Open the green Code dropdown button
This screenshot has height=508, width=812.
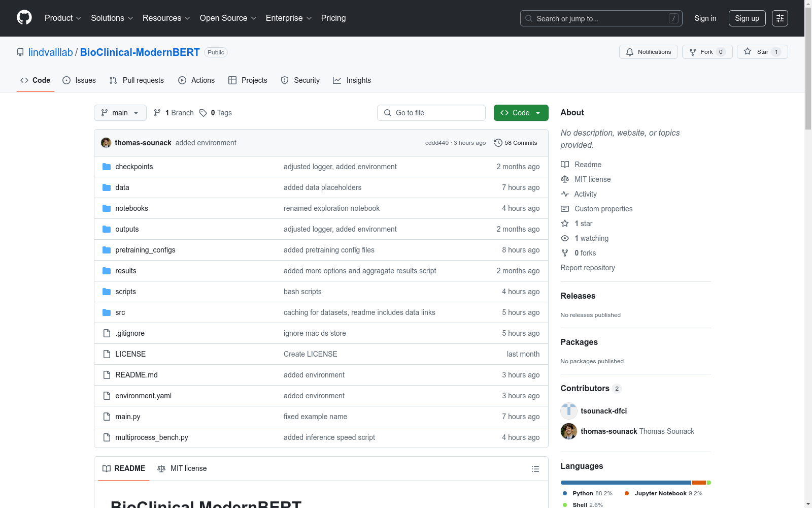click(x=521, y=113)
